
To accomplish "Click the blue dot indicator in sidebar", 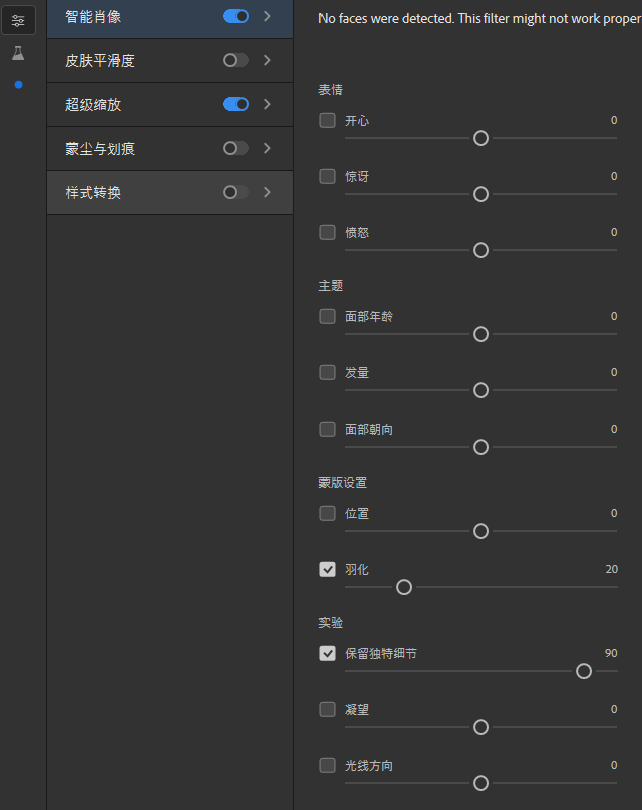I will tap(18, 85).
